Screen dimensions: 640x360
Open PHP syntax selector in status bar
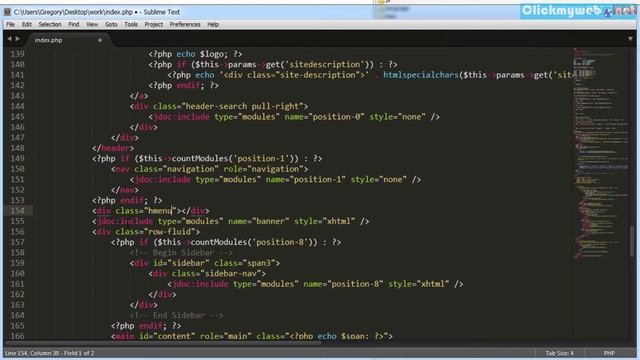coord(609,353)
